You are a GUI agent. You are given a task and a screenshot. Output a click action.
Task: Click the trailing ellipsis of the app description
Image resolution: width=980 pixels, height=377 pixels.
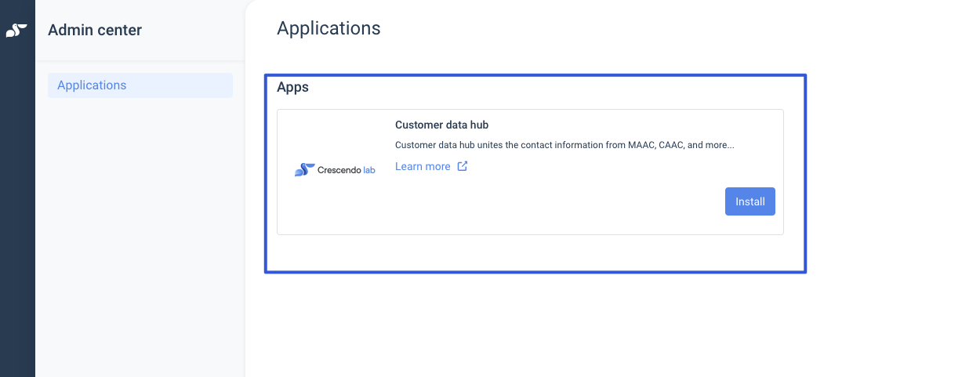730,146
